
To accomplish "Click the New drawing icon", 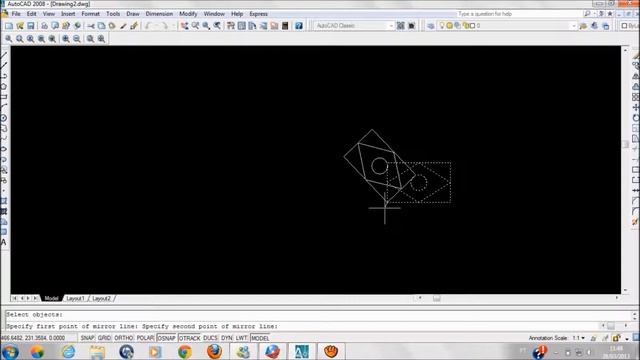I will [9, 26].
